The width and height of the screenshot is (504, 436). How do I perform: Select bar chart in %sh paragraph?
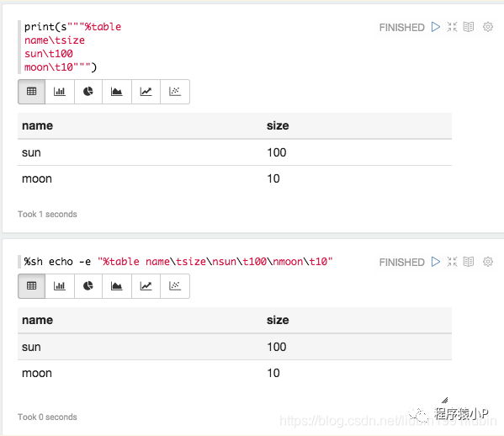click(x=60, y=286)
